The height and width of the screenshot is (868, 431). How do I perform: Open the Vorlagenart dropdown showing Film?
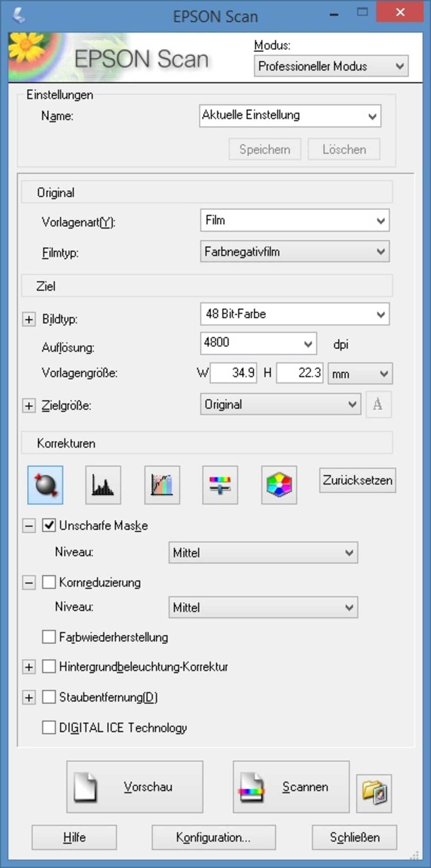pyautogui.click(x=295, y=220)
